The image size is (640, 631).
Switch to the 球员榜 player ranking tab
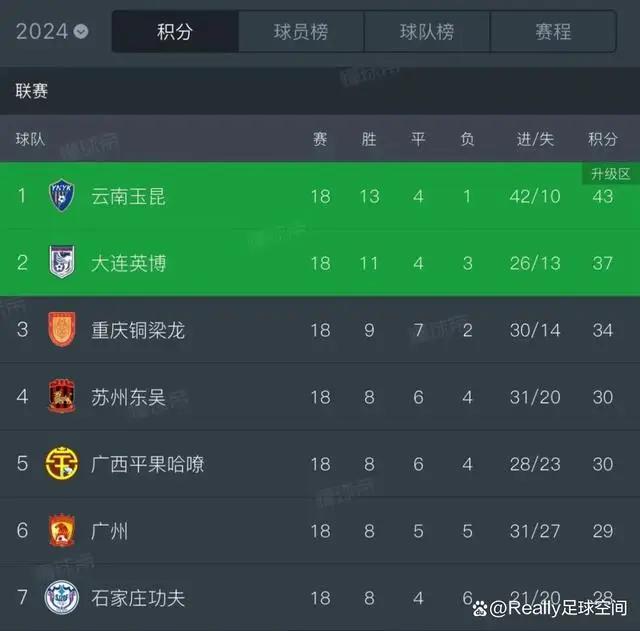pyautogui.click(x=301, y=31)
